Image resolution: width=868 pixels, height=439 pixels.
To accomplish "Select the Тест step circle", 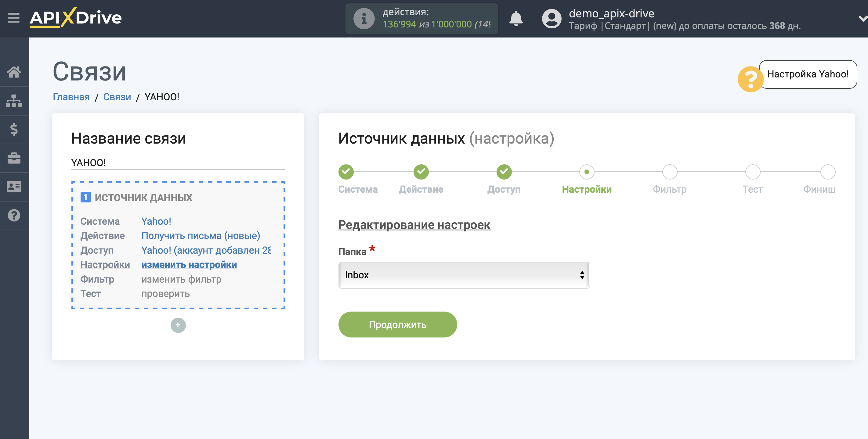I will [x=752, y=172].
